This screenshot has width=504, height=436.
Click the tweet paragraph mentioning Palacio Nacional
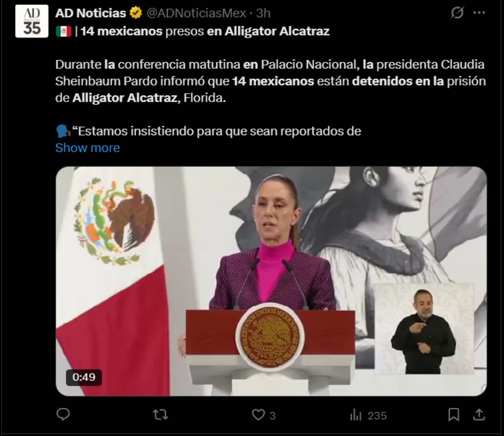[x=270, y=81]
